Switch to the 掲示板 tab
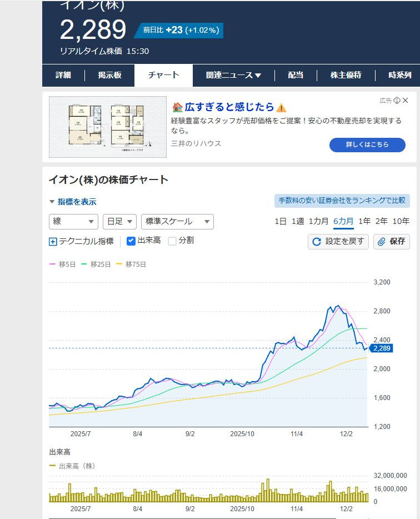The width and height of the screenshot is (420, 519). 109,76
